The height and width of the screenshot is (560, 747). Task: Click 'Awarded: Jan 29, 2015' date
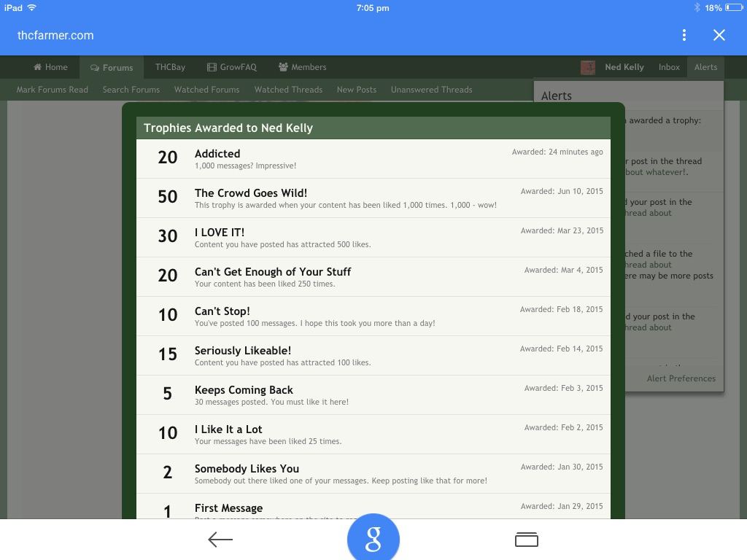(562, 506)
